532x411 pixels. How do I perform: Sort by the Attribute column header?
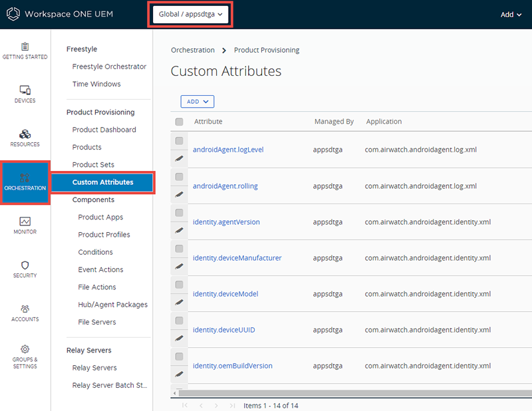tap(208, 122)
